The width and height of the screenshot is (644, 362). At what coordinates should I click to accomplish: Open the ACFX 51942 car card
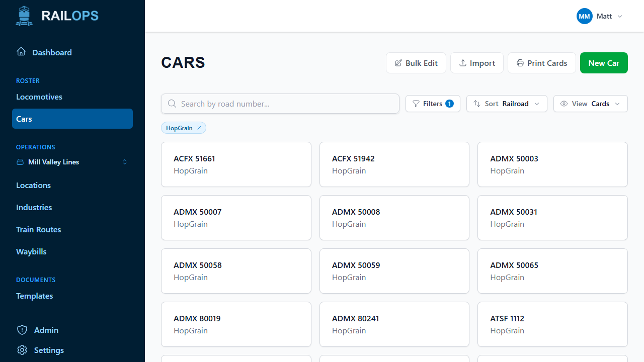pyautogui.click(x=394, y=164)
